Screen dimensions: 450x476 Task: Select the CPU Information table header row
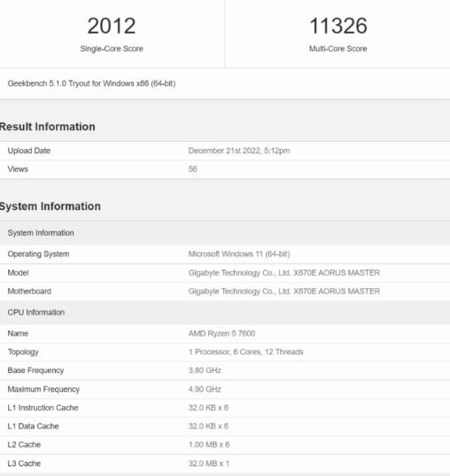coord(225,312)
